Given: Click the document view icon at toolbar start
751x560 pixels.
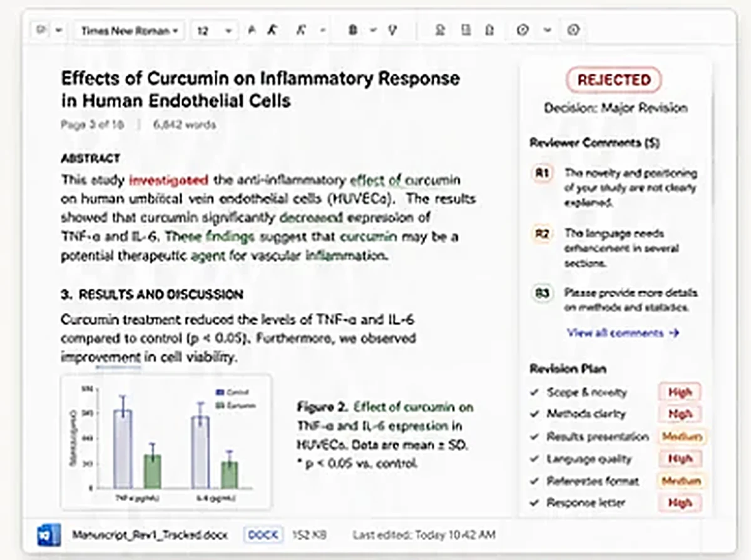Looking at the screenshot, I should [41, 30].
